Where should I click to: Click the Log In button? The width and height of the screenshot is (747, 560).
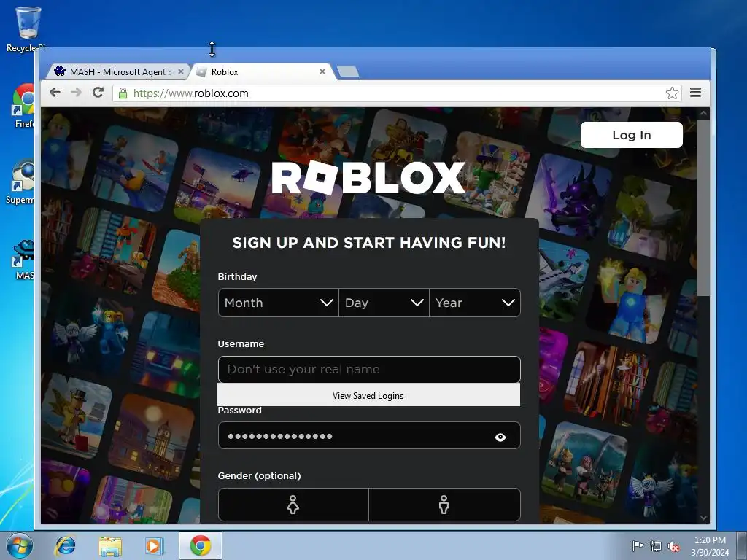coord(631,135)
